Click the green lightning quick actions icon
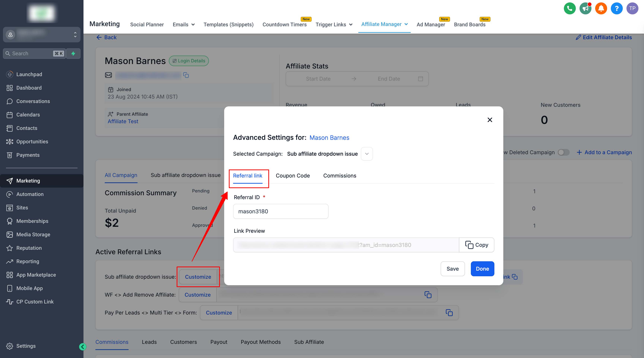This screenshot has width=644, height=358. pos(73,54)
